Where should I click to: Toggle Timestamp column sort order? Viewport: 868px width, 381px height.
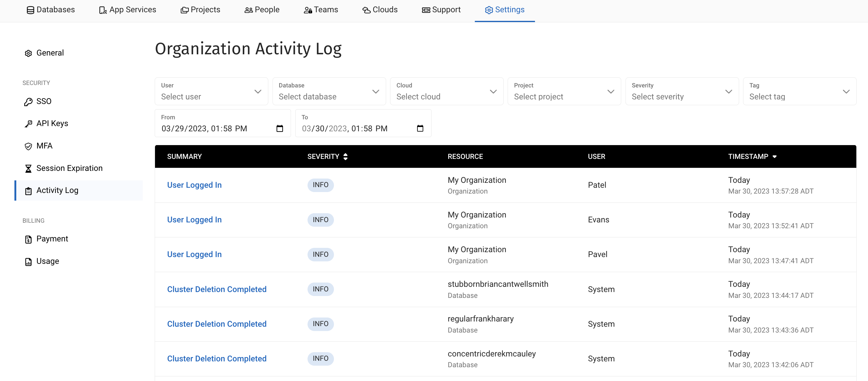coord(774,157)
